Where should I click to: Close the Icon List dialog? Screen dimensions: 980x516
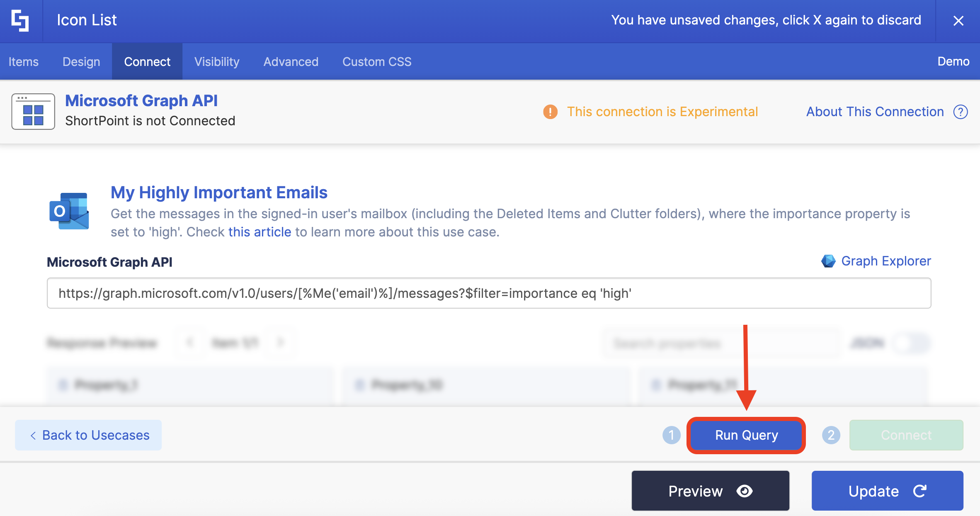pyautogui.click(x=958, y=20)
